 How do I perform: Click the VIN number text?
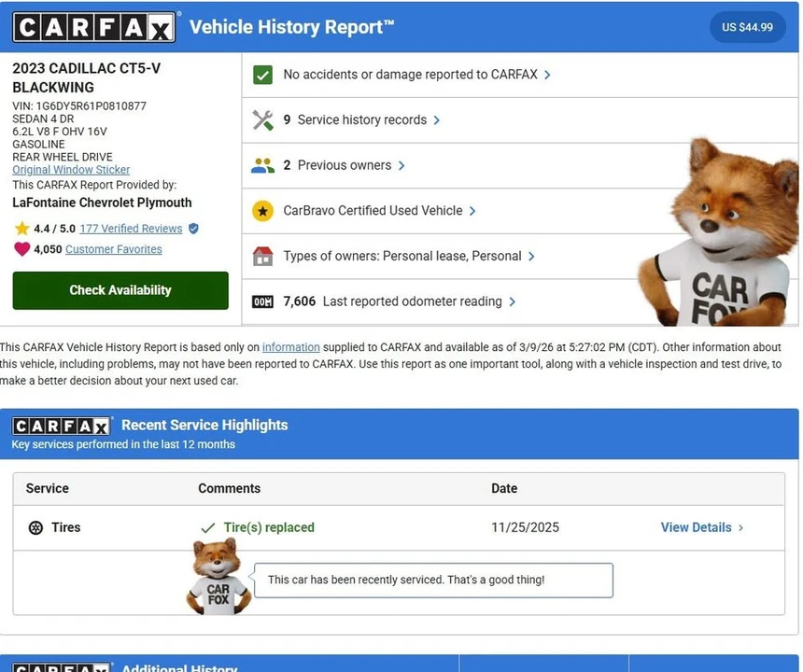click(79, 106)
